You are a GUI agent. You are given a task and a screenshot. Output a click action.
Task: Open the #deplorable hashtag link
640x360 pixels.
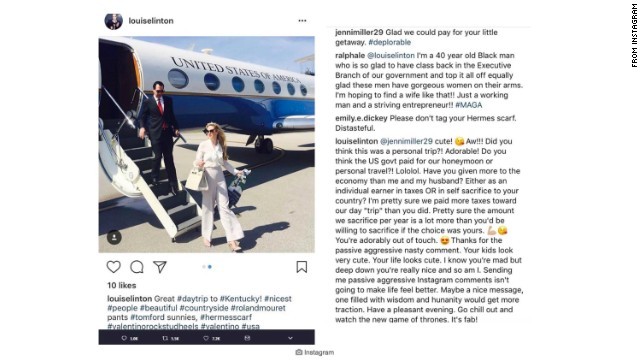(x=389, y=42)
